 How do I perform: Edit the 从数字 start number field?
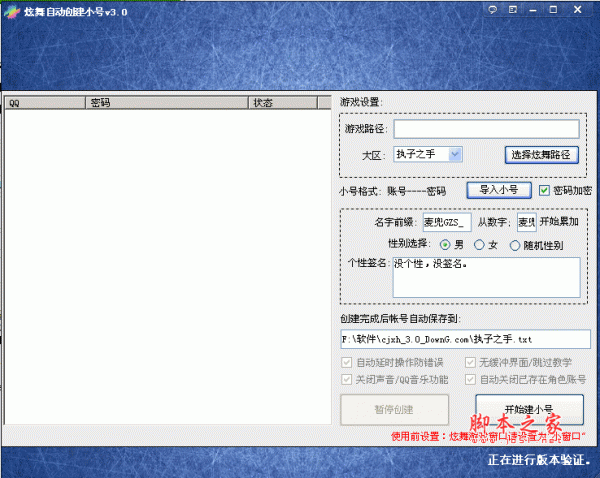tap(527, 222)
